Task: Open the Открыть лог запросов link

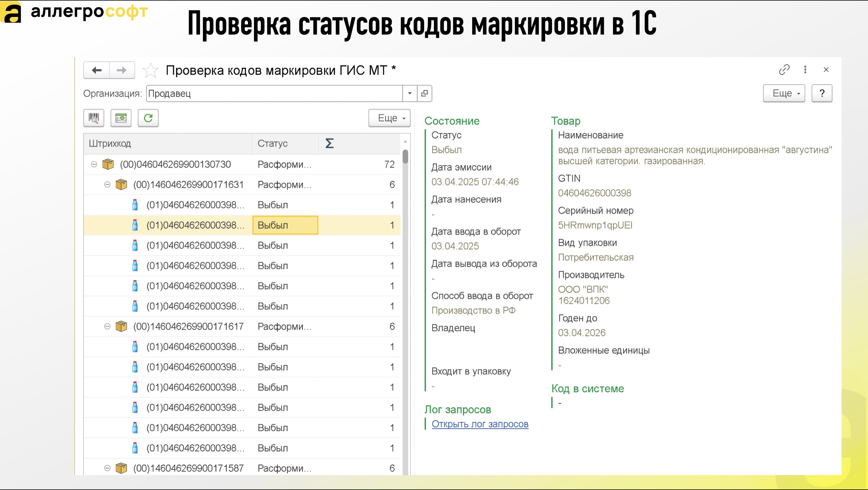Action: [x=480, y=424]
